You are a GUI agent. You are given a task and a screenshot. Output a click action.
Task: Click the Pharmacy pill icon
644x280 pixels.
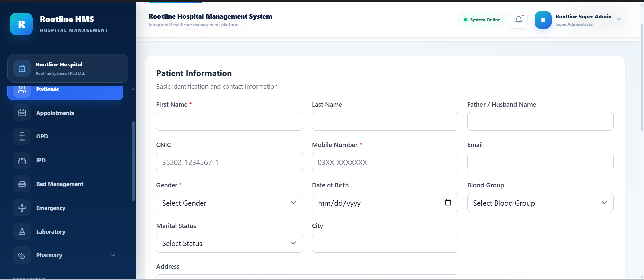[22, 256]
